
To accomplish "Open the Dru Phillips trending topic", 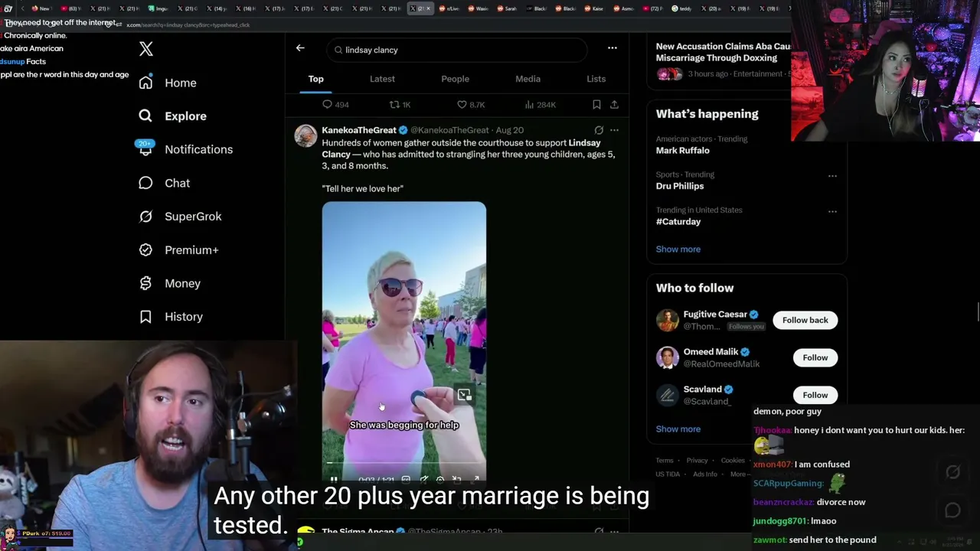I will [680, 185].
